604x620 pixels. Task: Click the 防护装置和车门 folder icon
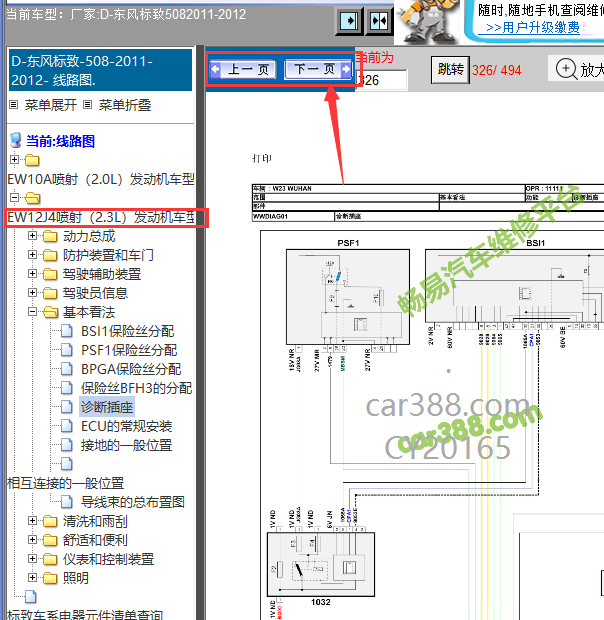(x=50, y=255)
